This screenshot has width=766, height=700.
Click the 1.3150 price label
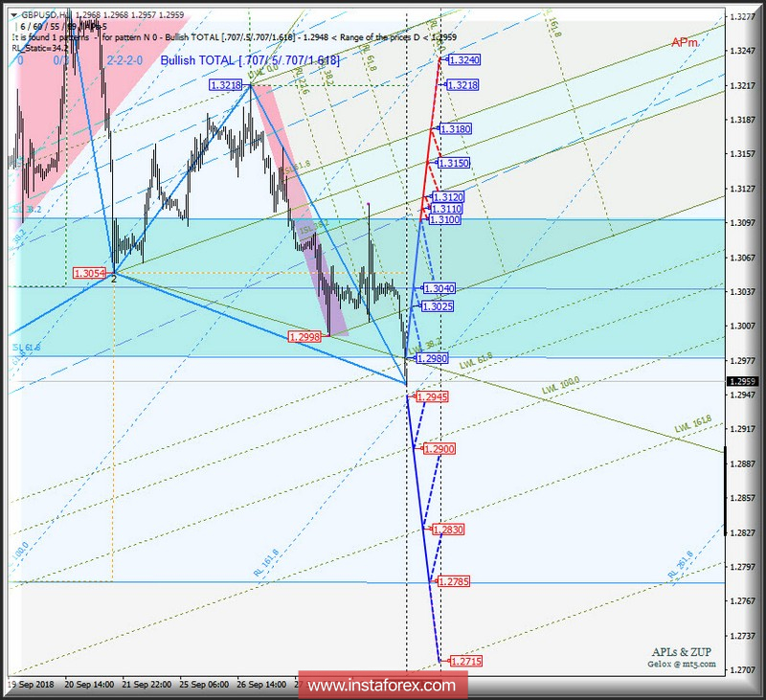coord(454,163)
